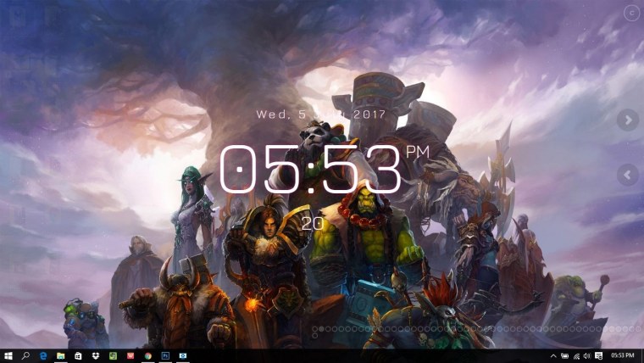This screenshot has width=644, height=363.
Task: Open Photoshop from the taskbar
Action: [165, 355]
